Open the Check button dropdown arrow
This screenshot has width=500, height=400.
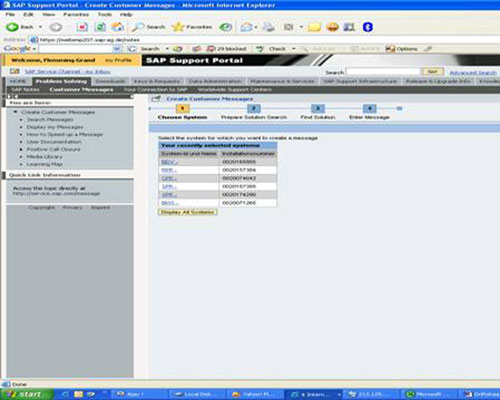[x=294, y=49]
